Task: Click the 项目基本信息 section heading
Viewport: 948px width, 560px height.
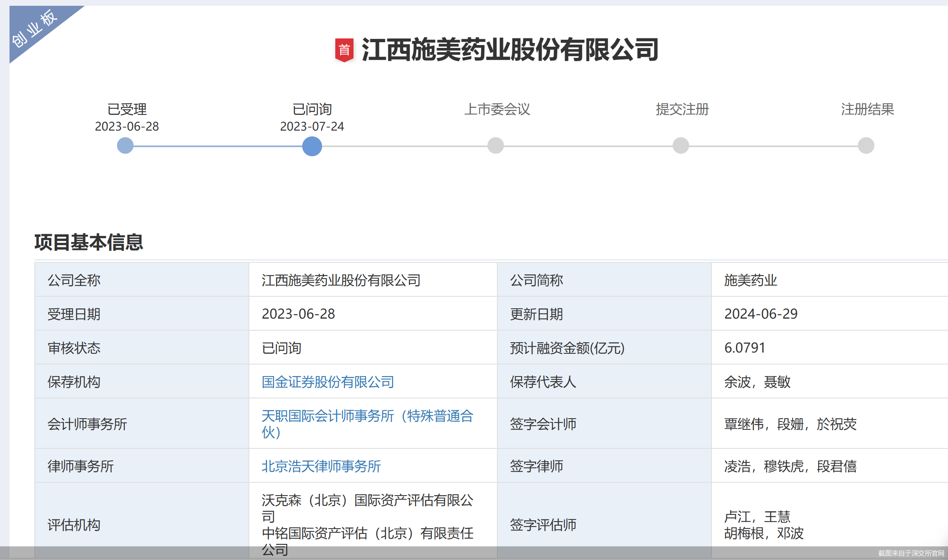Action: click(x=88, y=242)
